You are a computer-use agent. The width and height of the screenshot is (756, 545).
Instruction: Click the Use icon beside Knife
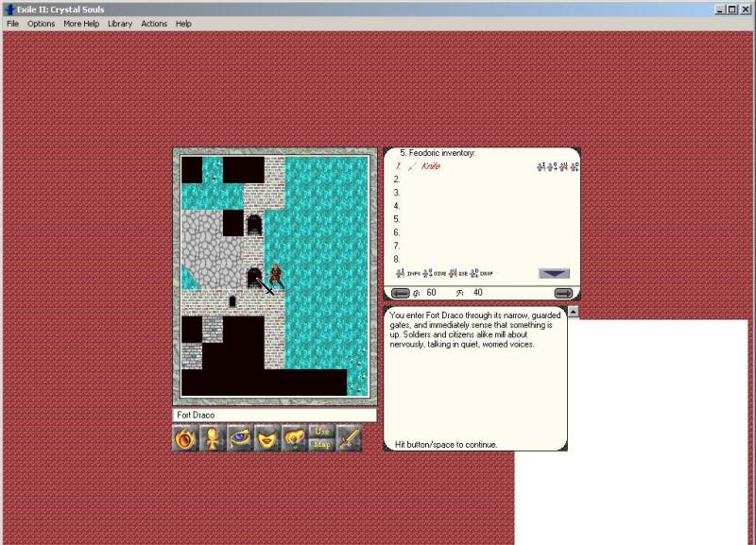(564, 166)
